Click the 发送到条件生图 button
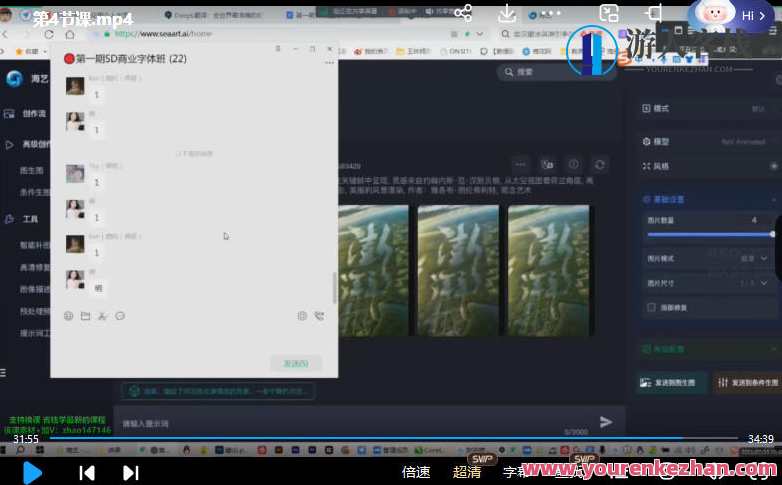The image size is (782, 485). click(748, 383)
